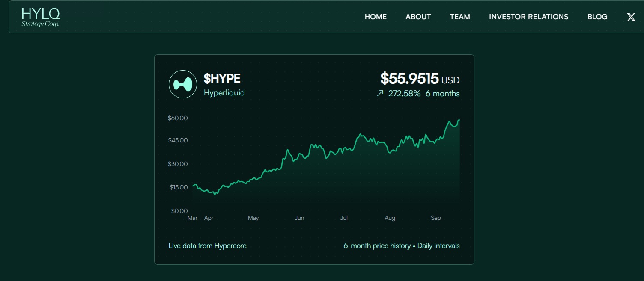
Task: Click the latest point of the price line
Action: tap(459, 120)
